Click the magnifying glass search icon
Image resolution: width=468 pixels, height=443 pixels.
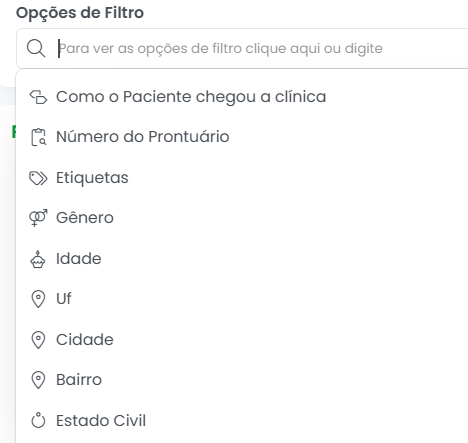click(36, 48)
